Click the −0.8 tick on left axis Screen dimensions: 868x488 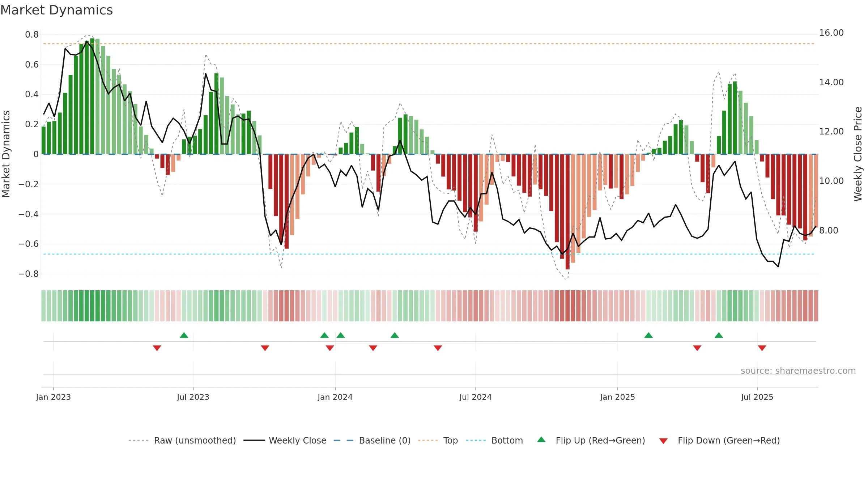(x=29, y=274)
